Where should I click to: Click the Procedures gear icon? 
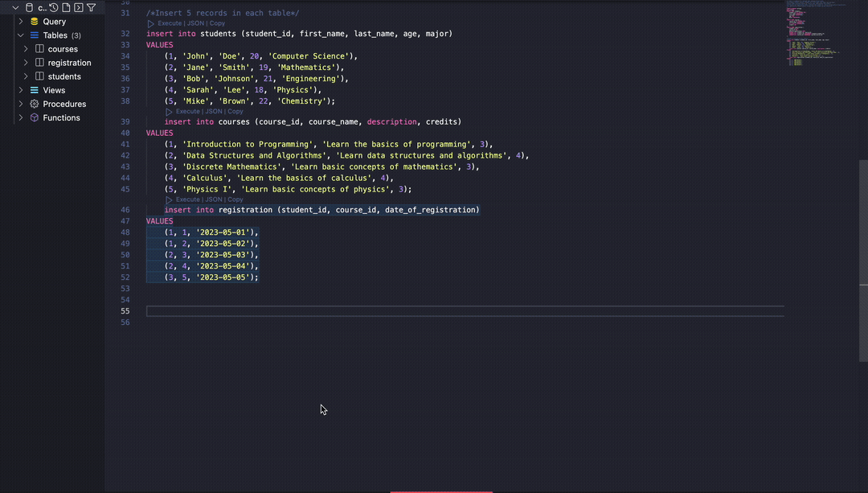(35, 104)
